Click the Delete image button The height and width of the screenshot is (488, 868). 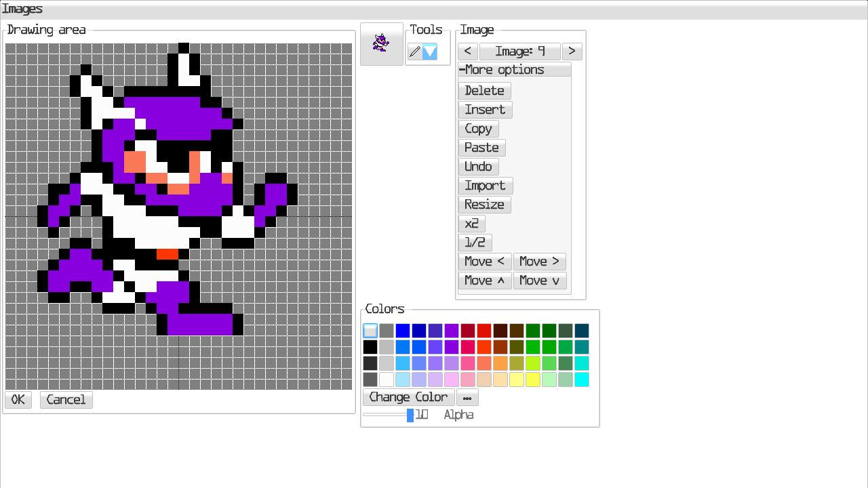tap(484, 91)
